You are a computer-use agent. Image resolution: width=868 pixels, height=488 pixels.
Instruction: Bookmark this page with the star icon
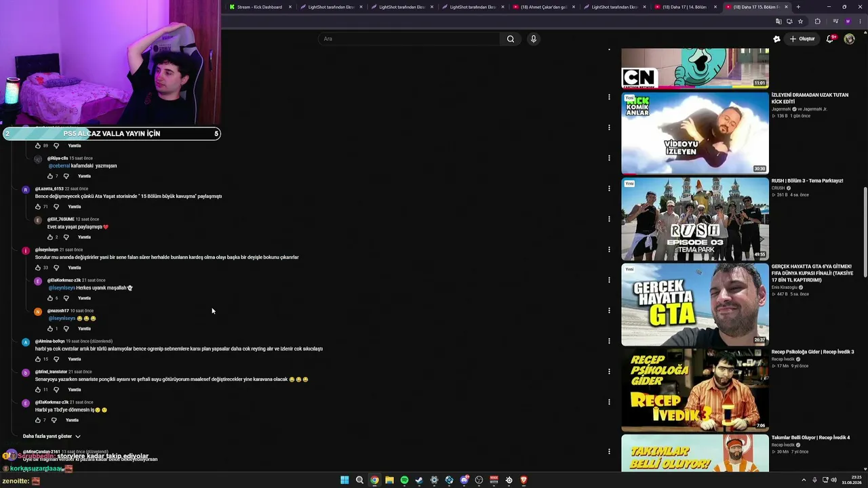[801, 21]
